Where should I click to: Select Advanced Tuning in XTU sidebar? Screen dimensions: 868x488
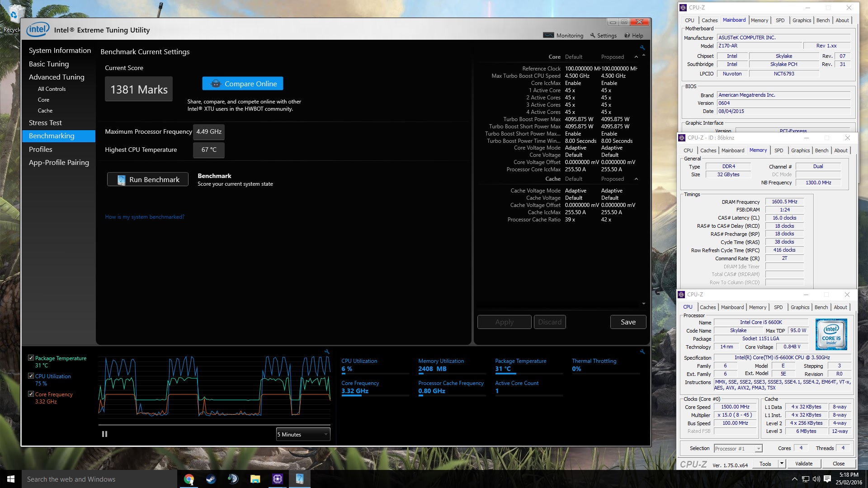57,77
